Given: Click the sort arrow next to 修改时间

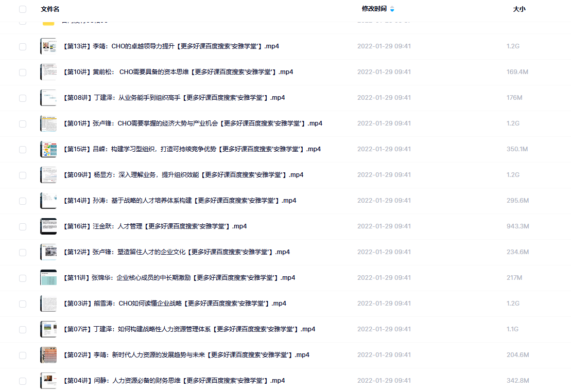Looking at the screenshot, I should 392,9.
